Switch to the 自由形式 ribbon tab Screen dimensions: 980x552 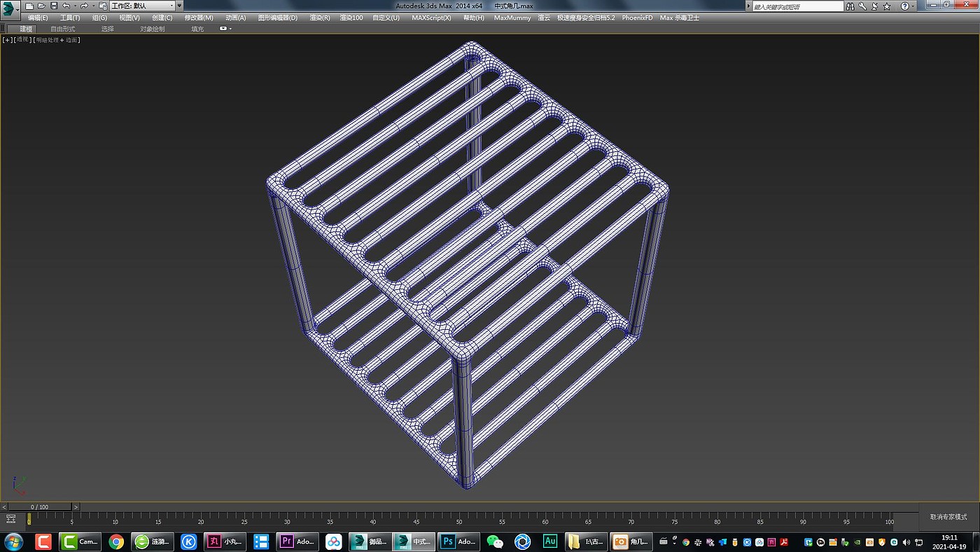coord(62,29)
